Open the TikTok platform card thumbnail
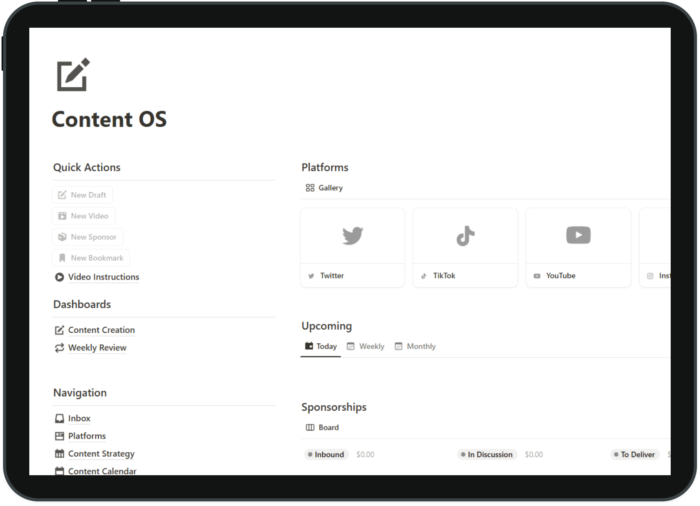 (465, 236)
